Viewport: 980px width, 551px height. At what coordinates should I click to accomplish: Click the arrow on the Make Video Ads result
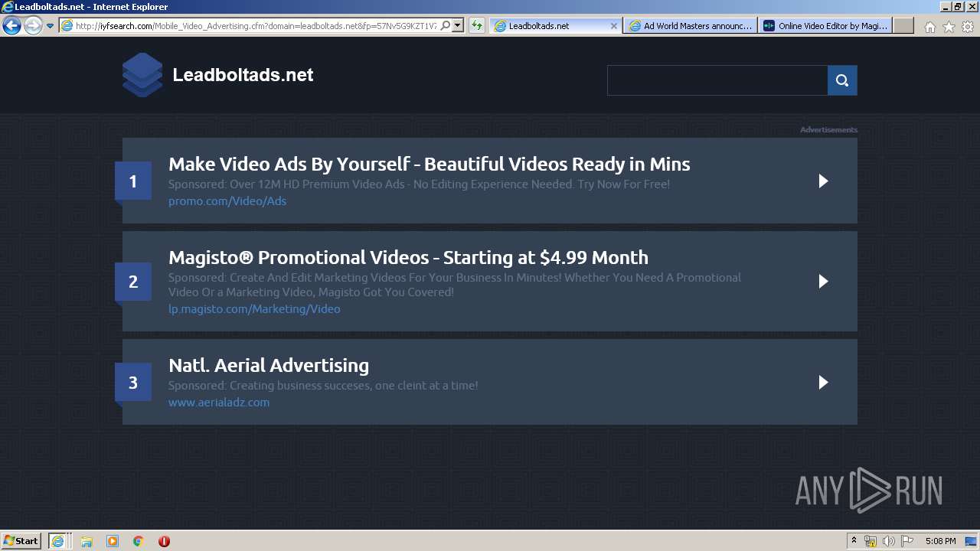point(823,181)
